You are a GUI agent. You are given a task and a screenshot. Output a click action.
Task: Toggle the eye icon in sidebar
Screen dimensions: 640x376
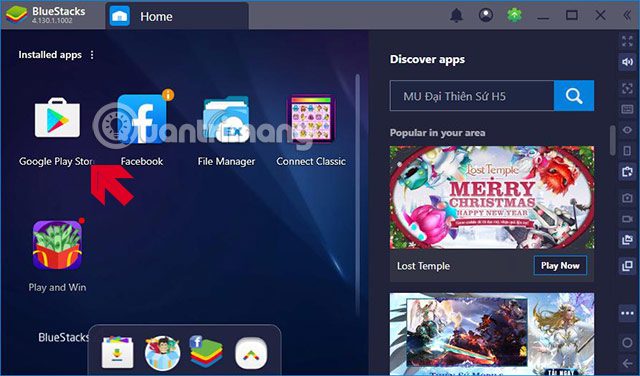click(x=627, y=130)
